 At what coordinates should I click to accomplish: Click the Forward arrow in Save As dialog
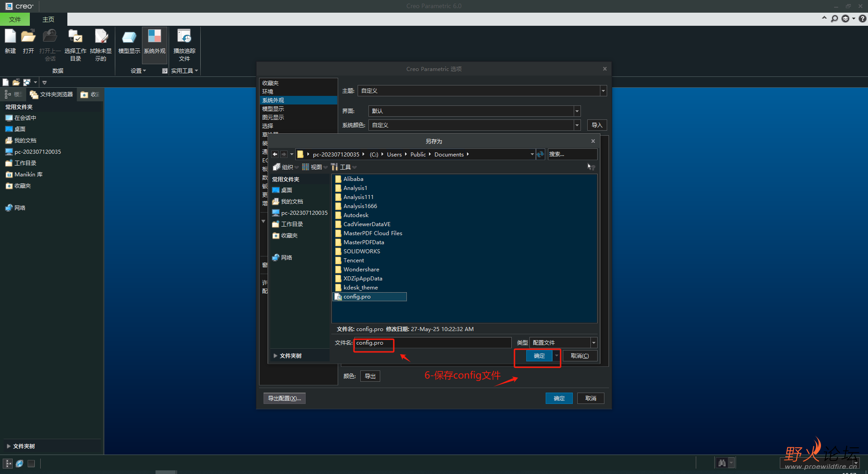[283, 154]
